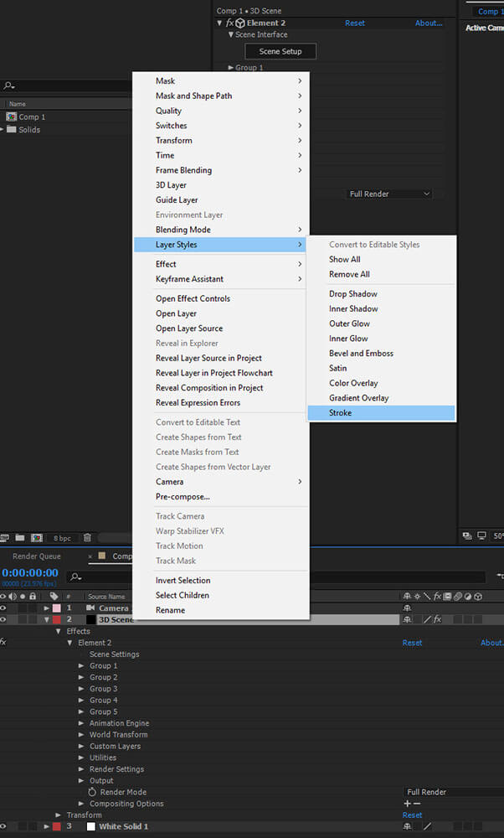Screen dimensions: 504x838
Task: Click the 3D layer cube column header icon
Action: click(x=478, y=596)
